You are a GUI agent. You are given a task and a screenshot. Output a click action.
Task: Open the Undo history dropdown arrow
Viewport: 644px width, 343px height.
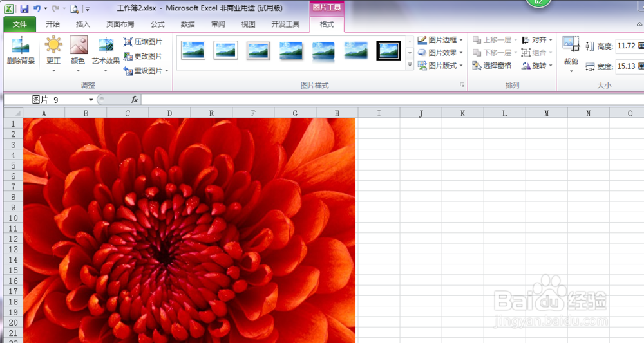46,8
